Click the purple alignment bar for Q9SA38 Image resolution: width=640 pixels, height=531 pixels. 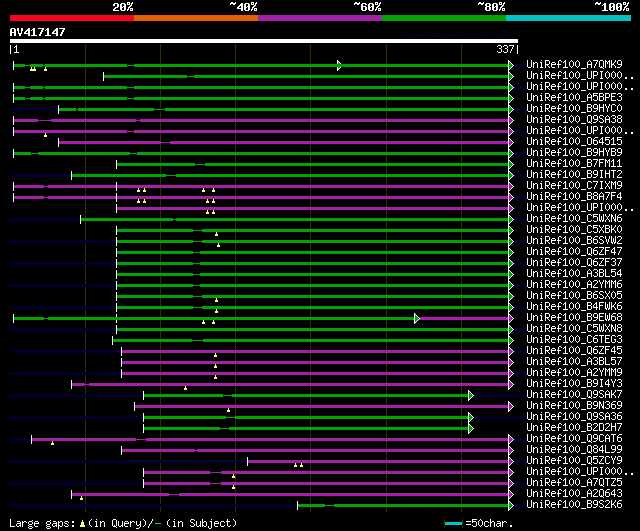click(x=261, y=120)
